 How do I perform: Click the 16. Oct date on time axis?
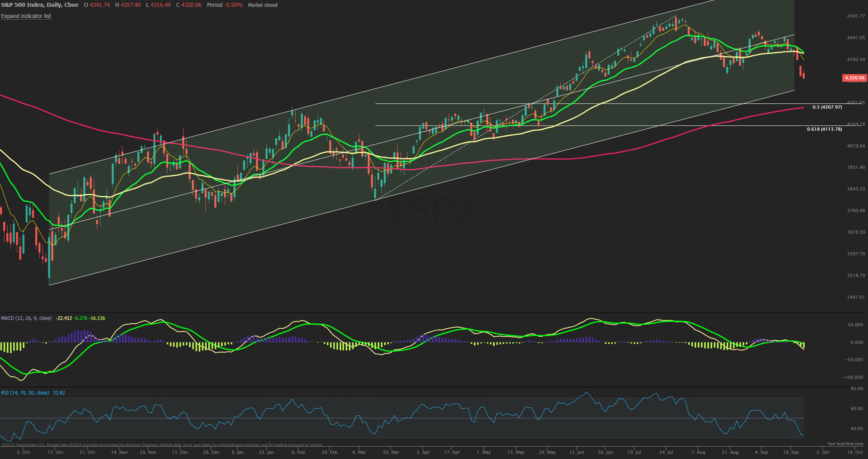[855, 452]
